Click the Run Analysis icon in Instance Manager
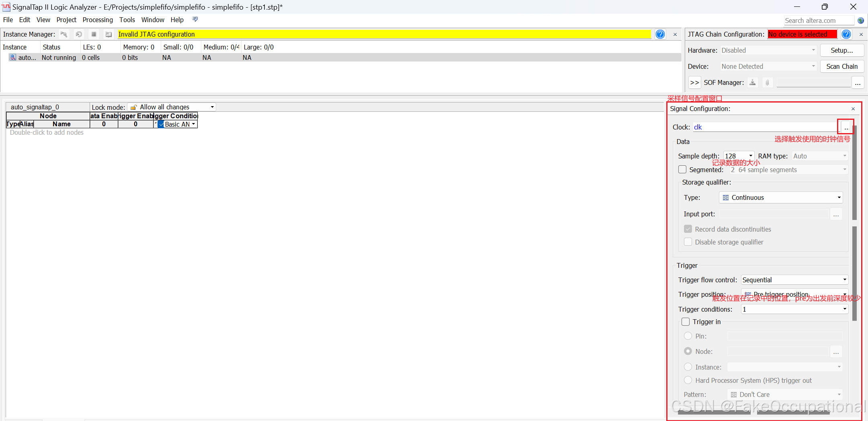Screen dimensions: 868x421 click(64, 34)
